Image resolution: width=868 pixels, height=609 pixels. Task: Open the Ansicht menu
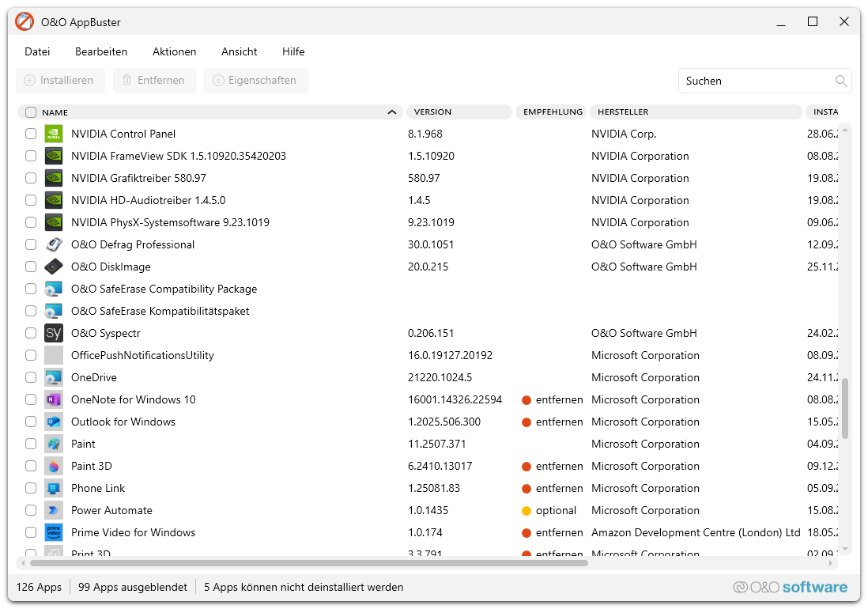[x=239, y=51]
